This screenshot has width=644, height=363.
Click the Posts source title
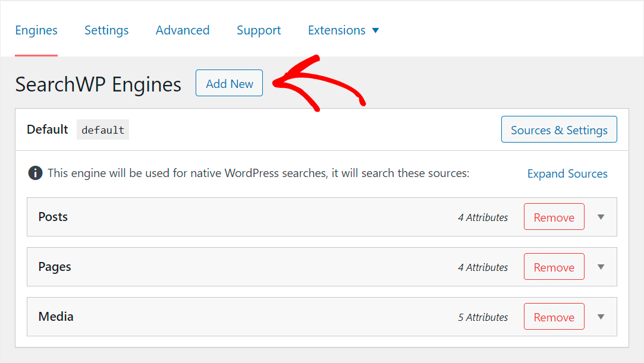(53, 217)
